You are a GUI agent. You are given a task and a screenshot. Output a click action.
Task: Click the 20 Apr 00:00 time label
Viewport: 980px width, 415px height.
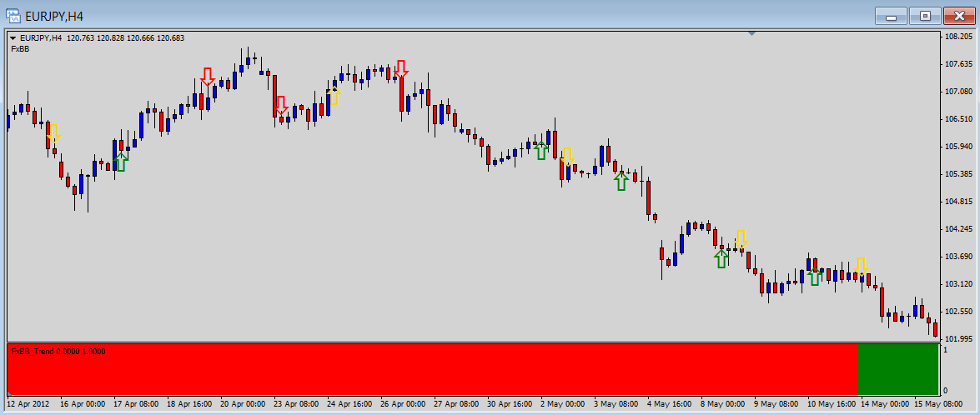pyautogui.click(x=244, y=403)
